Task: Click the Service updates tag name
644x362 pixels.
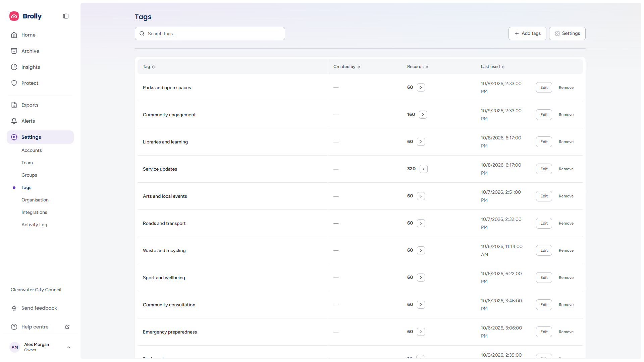Action: [x=160, y=169]
